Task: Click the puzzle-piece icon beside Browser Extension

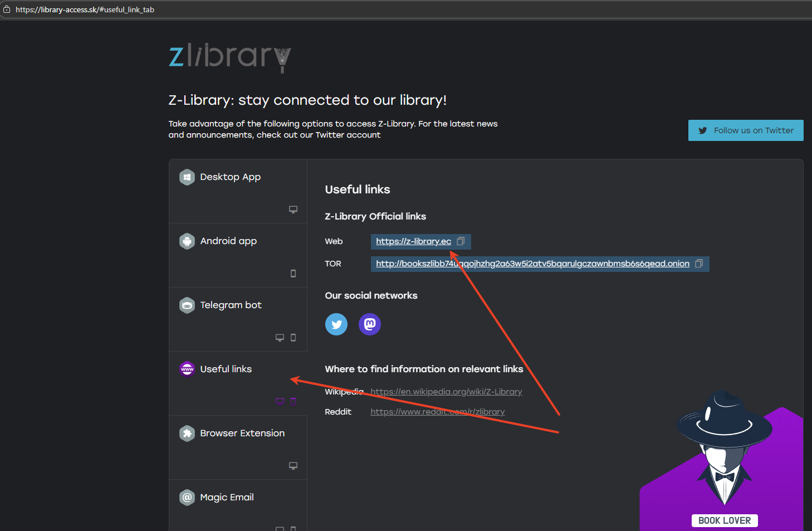Action: [x=187, y=433]
